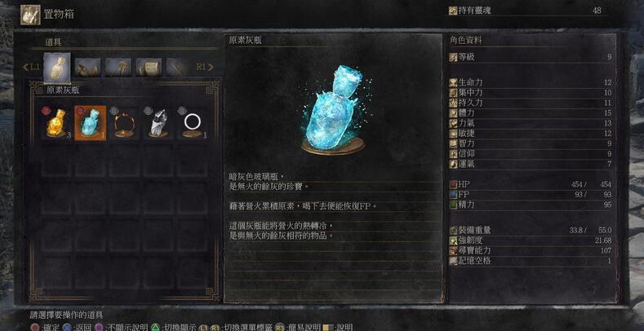
Task: Select the Coiled Sword Fragment item
Action: [158, 123]
